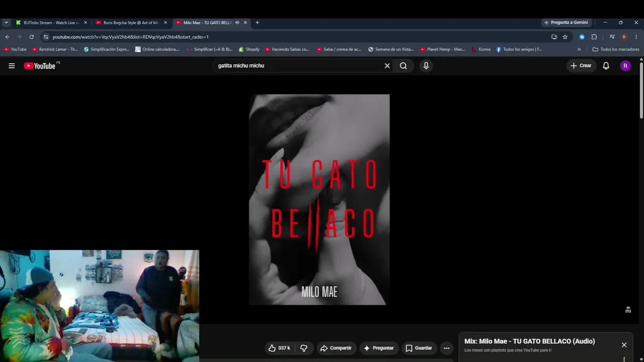The height and width of the screenshot is (362, 644).
Task: Open the Semana de un Vista... bookmark
Action: pyautogui.click(x=391, y=49)
